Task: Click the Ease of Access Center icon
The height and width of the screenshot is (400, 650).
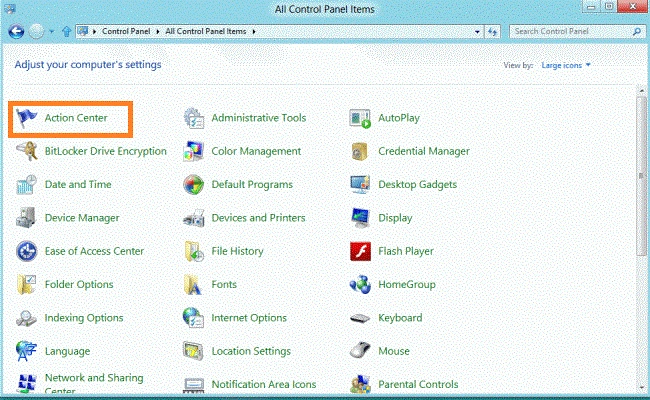Action: point(27,251)
